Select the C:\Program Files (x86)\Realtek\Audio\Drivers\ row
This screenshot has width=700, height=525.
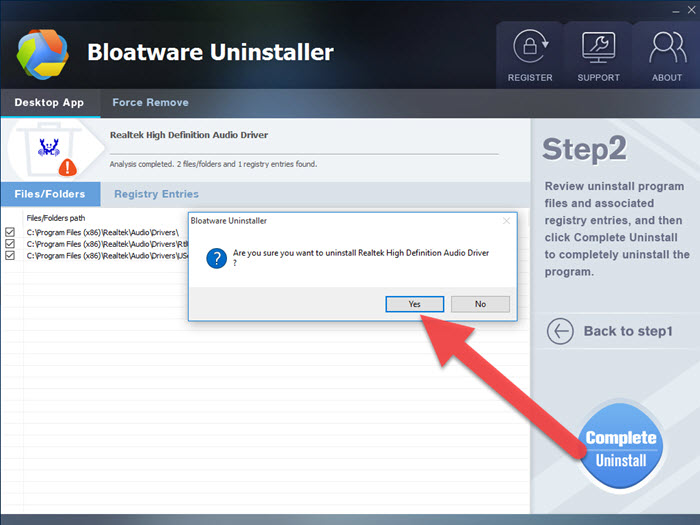[x=102, y=233]
